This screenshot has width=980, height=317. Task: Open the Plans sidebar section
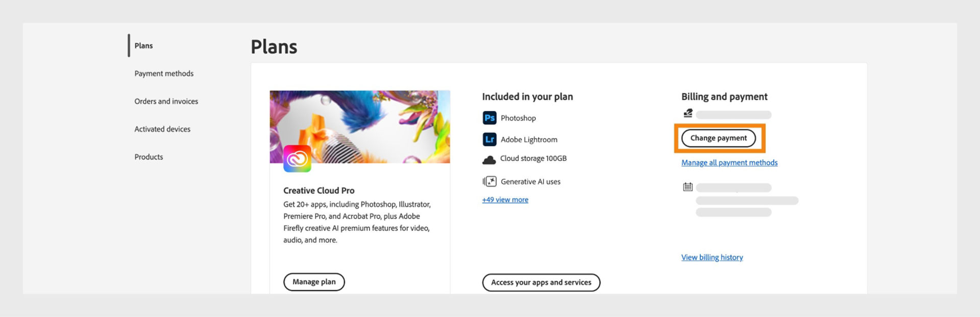tap(143, 45)
